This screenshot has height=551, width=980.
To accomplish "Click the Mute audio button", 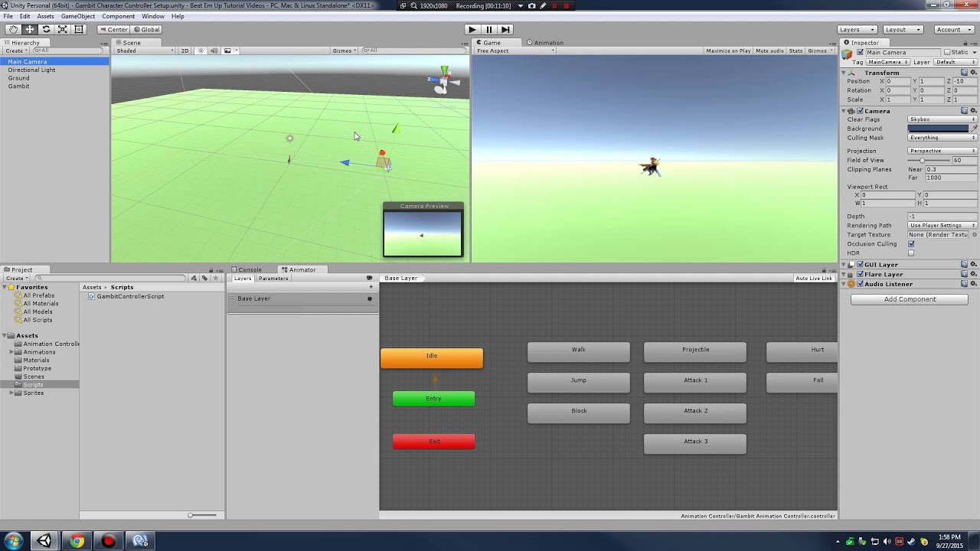I will click(x=769, y=51).
